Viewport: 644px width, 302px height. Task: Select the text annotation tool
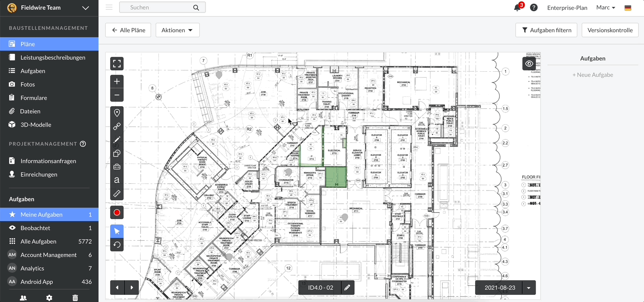(117, 180)
